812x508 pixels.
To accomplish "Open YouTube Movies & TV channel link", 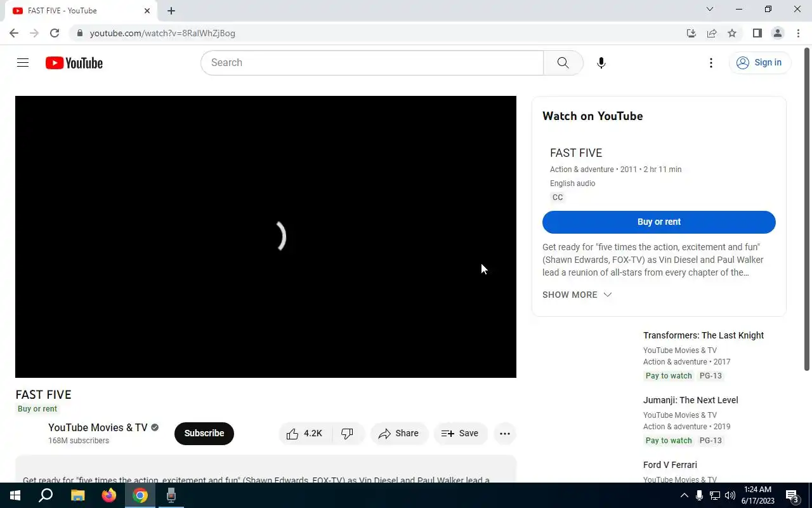I will point(98,427).
